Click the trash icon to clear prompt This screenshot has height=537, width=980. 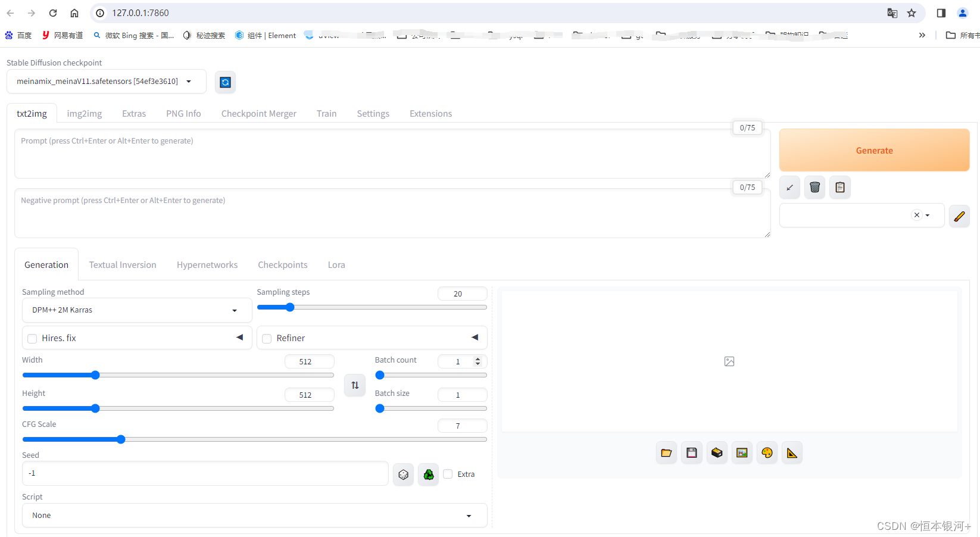(814, 188)
